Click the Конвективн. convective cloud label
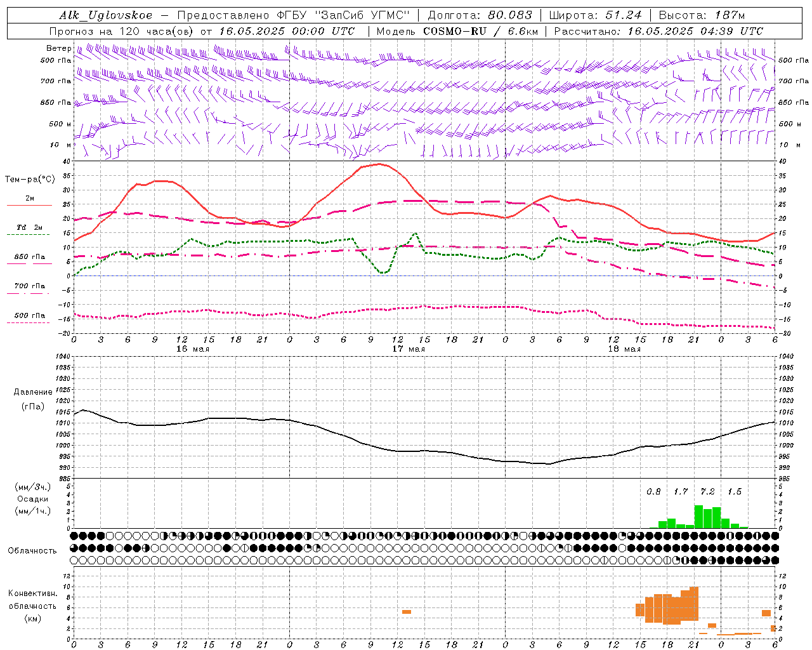812x650 pixels. [x=32, y=594]
